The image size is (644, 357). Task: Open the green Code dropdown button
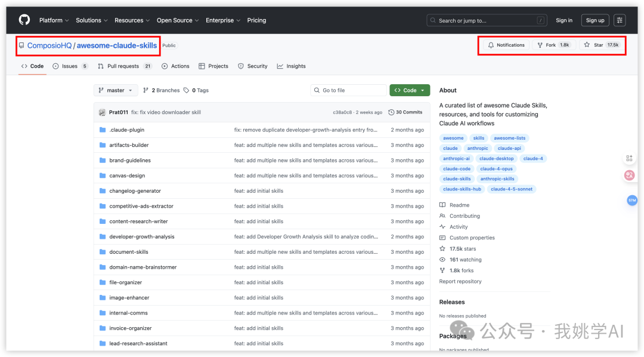click(409, 91)
